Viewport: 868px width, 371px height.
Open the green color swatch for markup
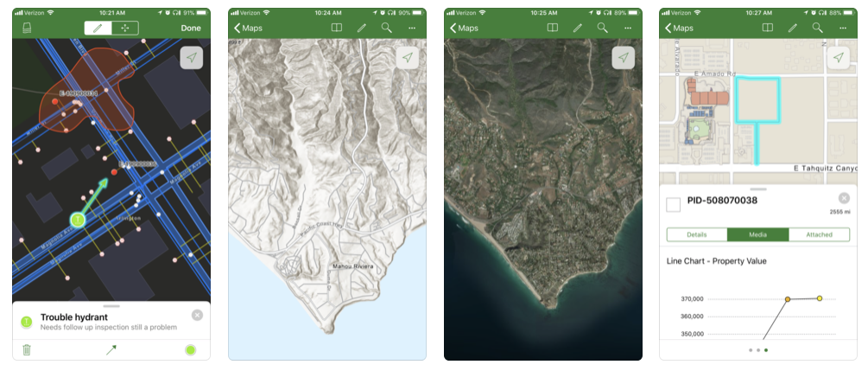pos(190,350)
